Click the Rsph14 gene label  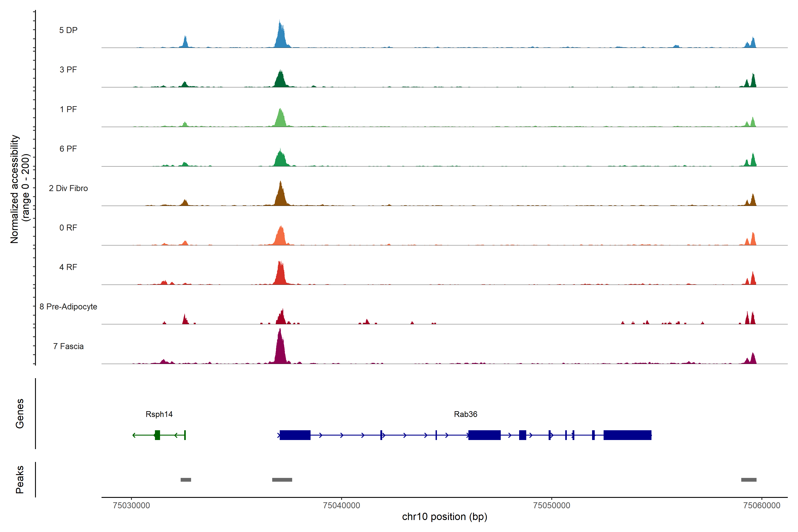[159, 414]
